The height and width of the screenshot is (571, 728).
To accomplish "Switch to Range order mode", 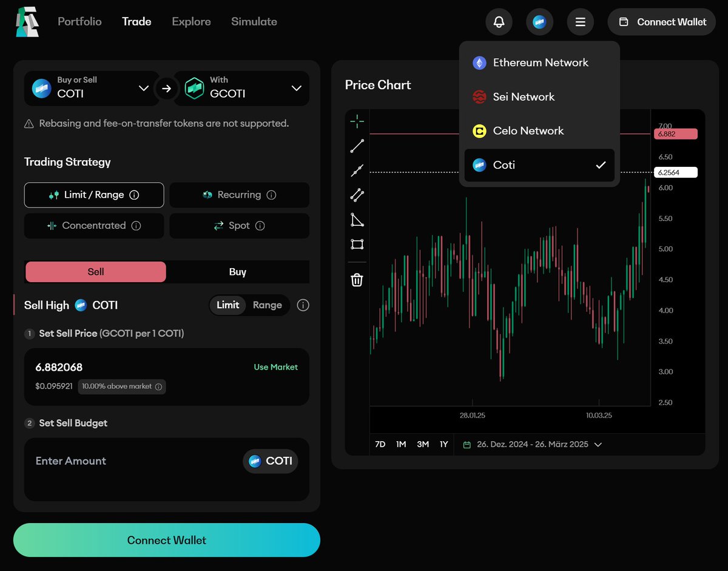I will 268,305.
